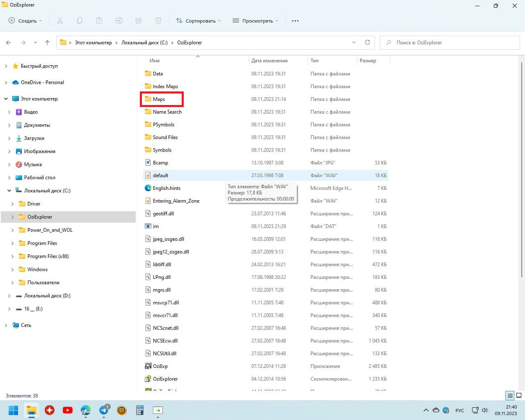Go up one folder with the up arrow
The height and width of the screenshot is (420, 525).
tap(47, 43)
